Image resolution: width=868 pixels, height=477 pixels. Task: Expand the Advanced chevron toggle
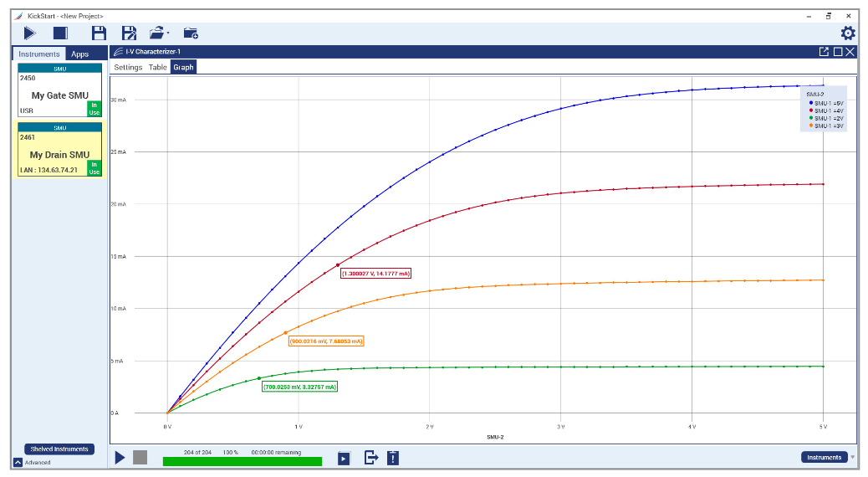(18, 462)
